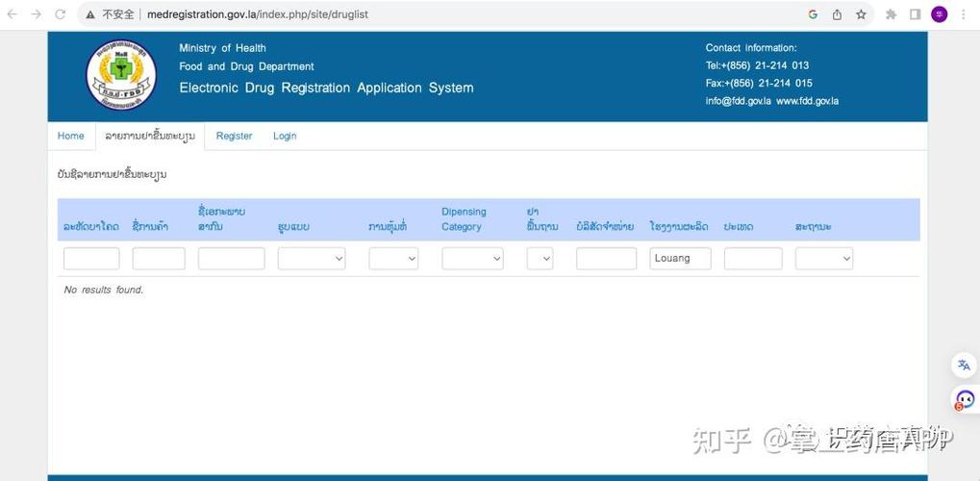Viewport: 980px width, 481px height.
Task: Click the 'No results found.' text
Action: click(x=104, y=290)
